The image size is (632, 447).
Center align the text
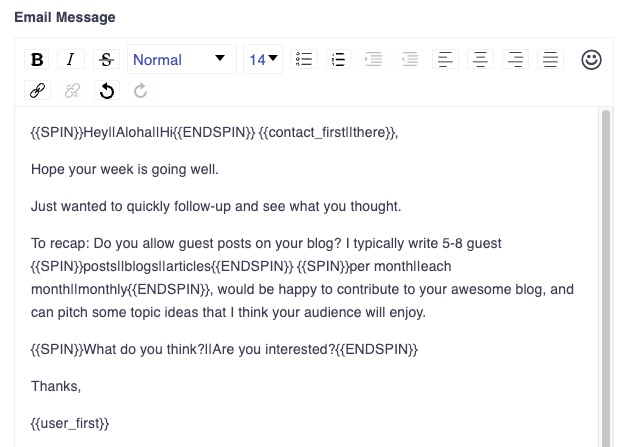(x=480, y=60)
